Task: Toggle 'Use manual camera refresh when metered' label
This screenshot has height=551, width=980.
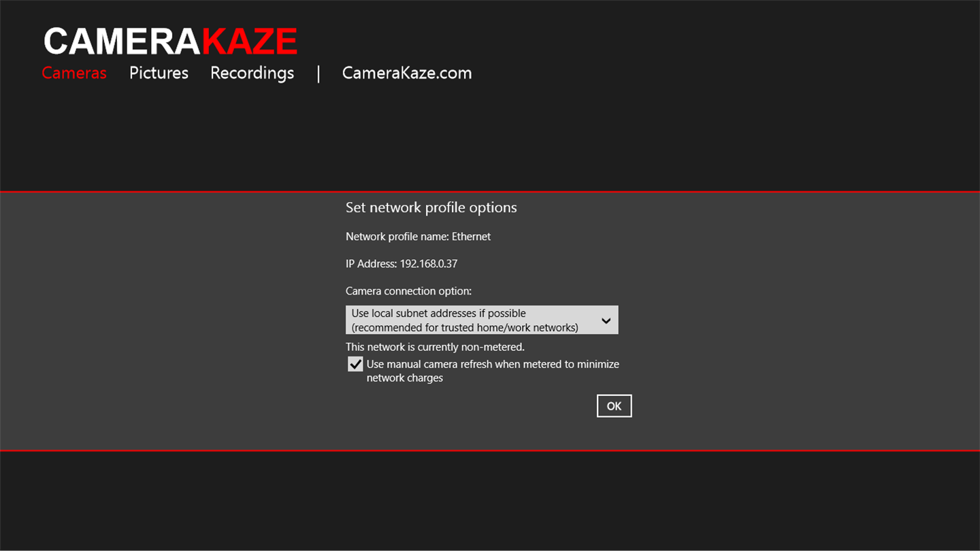Action: tap(493, 364)
